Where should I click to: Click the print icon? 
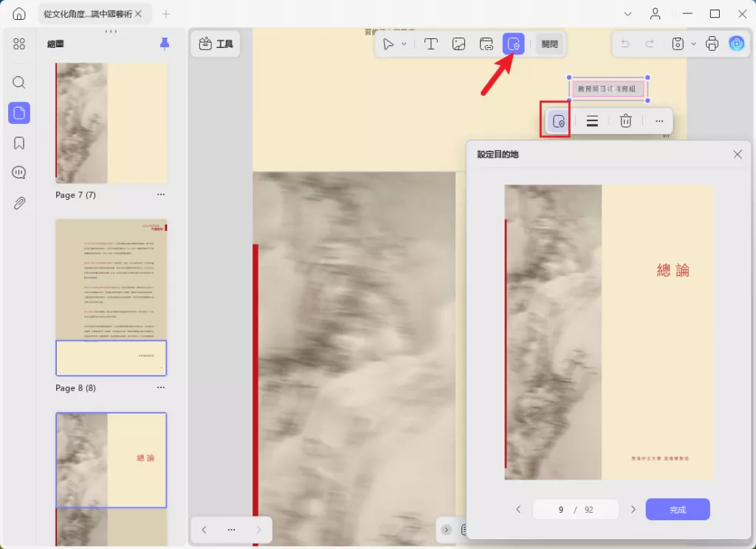(712, 44)
